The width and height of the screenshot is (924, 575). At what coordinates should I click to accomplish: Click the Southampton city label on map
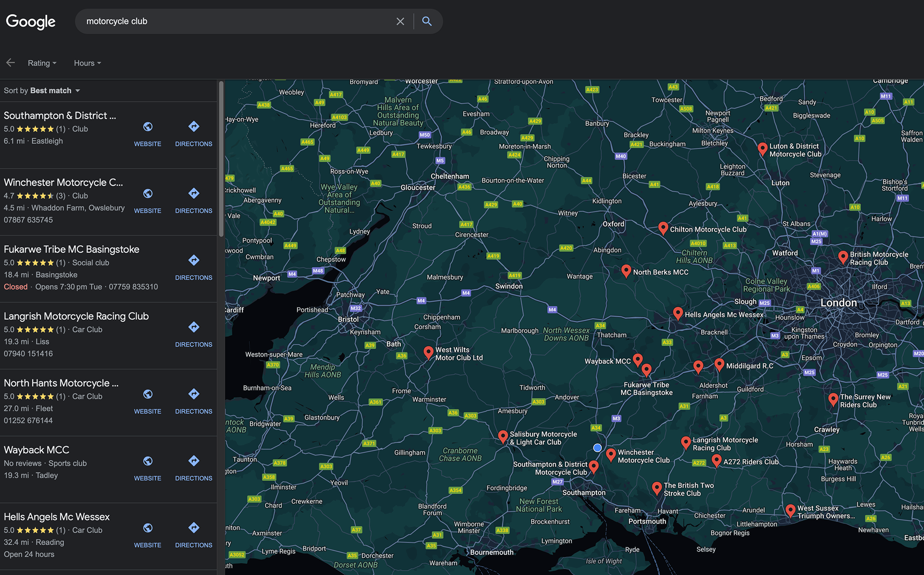(x=584, y=493)
